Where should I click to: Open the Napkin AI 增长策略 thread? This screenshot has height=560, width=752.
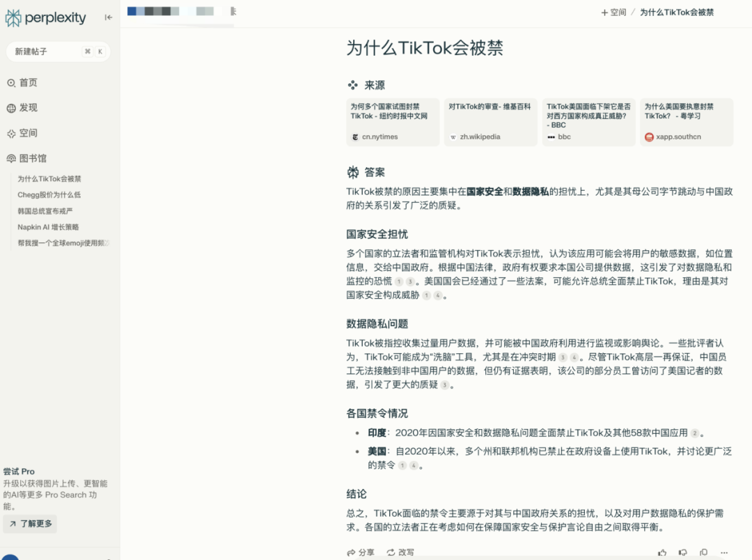coord(48,227)
